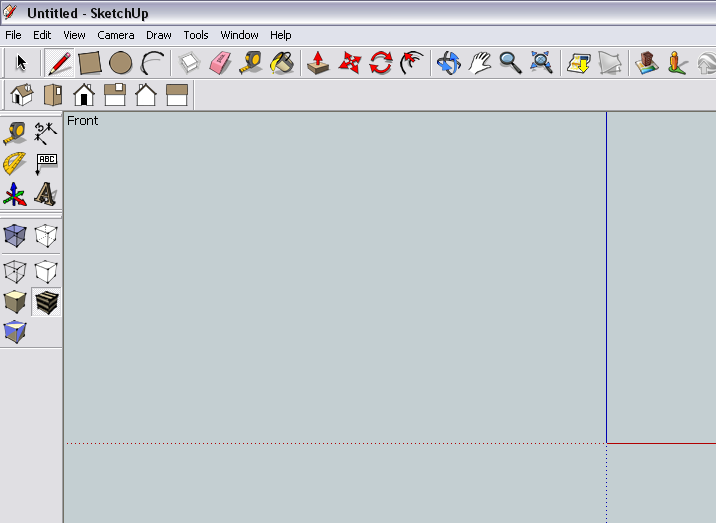Open the Camera menu
716x523 pixels.
coord(116,35)
